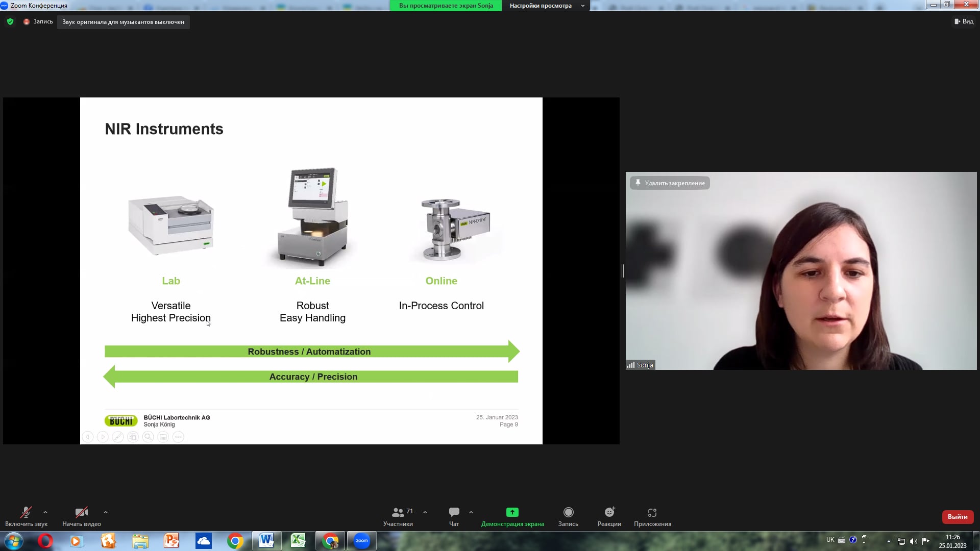Go to next slide arrow in presentation

coord(103,437)
